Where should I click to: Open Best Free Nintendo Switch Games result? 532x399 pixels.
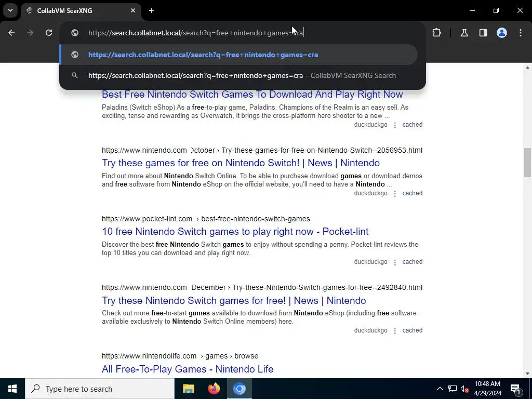pos(252,95)
